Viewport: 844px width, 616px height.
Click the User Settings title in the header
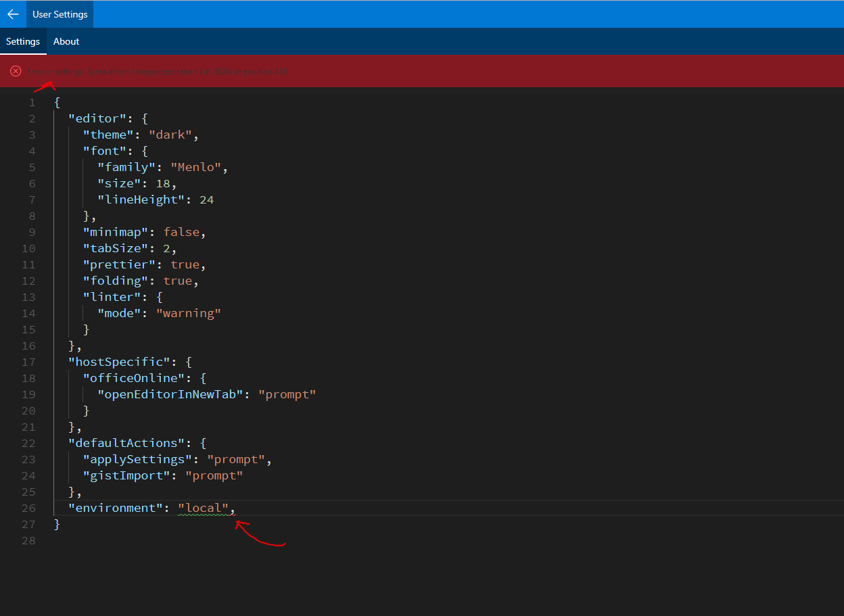(x=60, y=14)
